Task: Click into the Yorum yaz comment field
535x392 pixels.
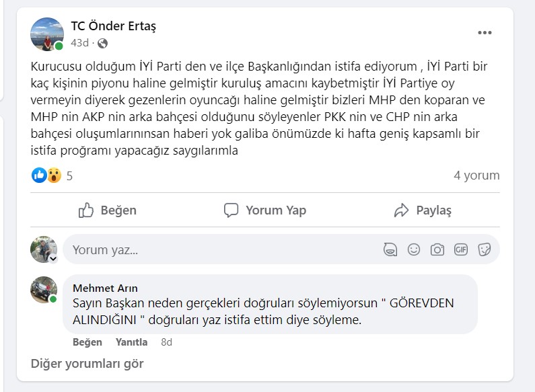Action: pyautogui.click(x=222, y=250)
